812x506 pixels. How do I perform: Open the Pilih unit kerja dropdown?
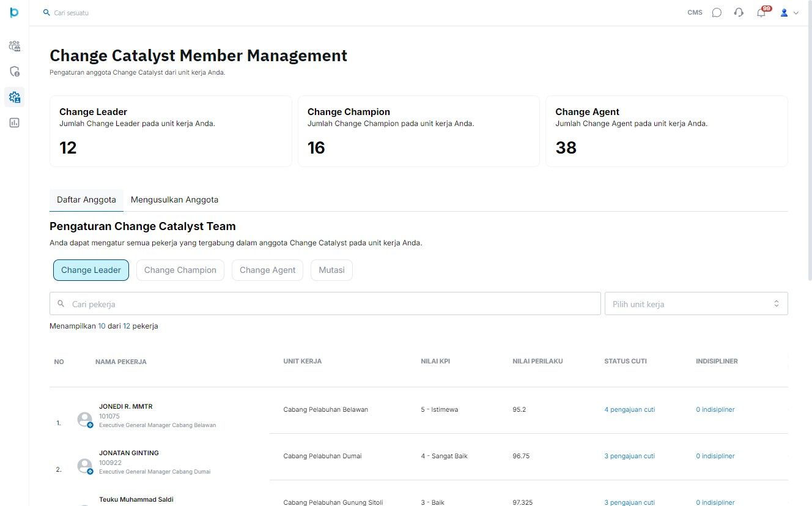click(696, 303)
